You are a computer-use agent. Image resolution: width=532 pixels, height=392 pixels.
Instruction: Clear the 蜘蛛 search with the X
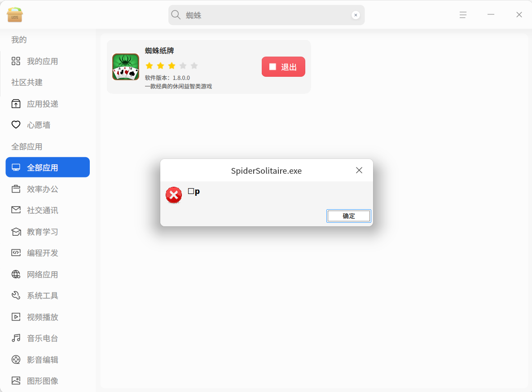coord(356,15)
